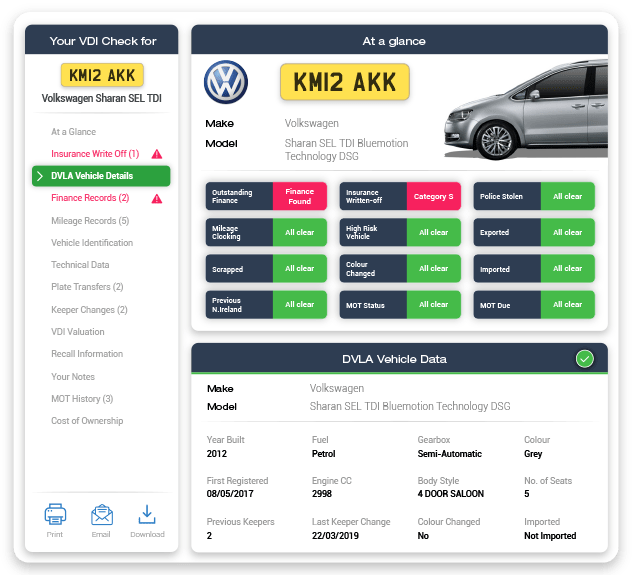Screen dimensions: 632x575
Task: Click the KM12 AKK plate in sidebar
Action: pyautogui.click(x=102, y=75)
